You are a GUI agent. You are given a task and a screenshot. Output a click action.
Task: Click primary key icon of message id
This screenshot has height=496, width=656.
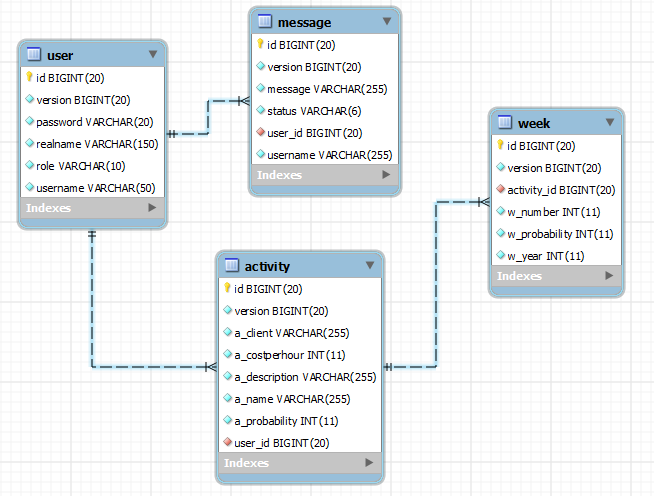pos(260,44)
